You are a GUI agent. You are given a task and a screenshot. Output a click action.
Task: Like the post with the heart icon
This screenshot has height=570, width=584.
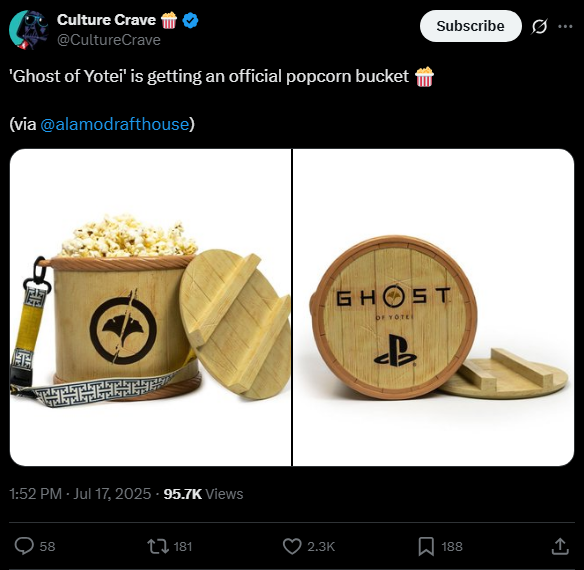pos(292,547)
